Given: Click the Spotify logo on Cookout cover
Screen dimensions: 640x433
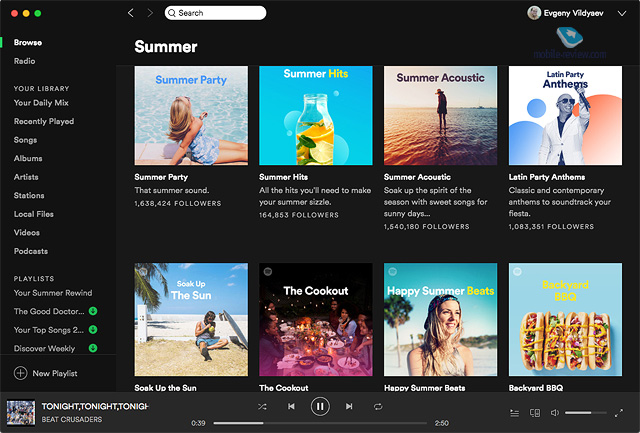Looking at the screenshot, I should (x=268, y=271).
